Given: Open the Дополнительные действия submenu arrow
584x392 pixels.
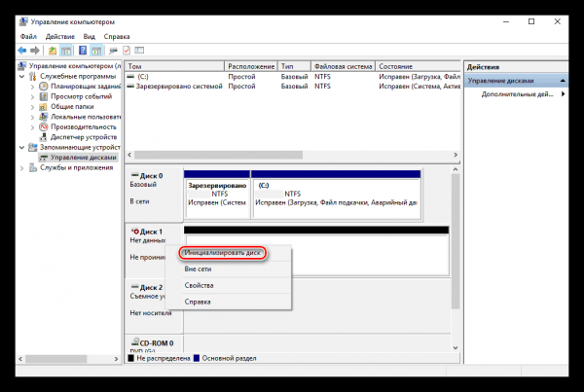Looking at the screenshot, I should point(563,94).
